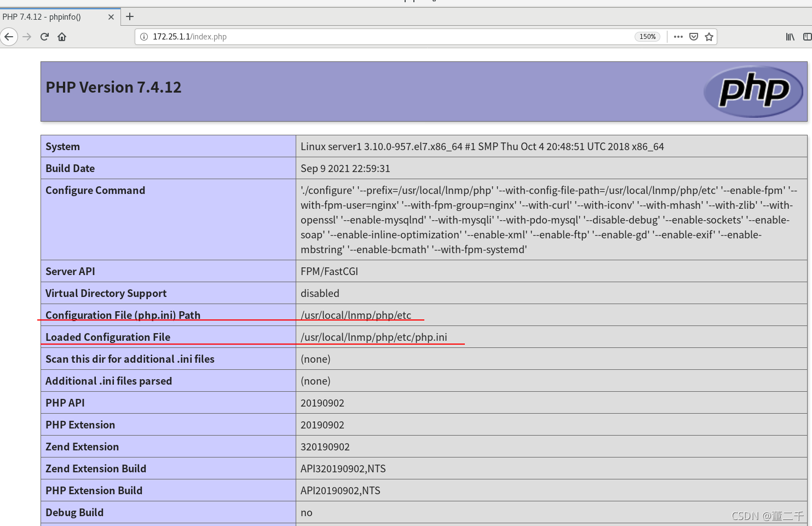Bookmark this page with star icon

point(709,37)
